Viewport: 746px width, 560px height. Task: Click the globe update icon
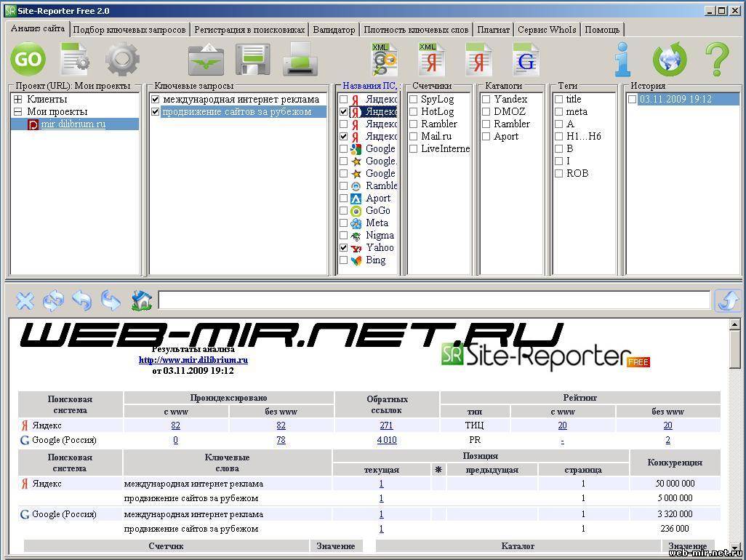click(x=670, y=60)
